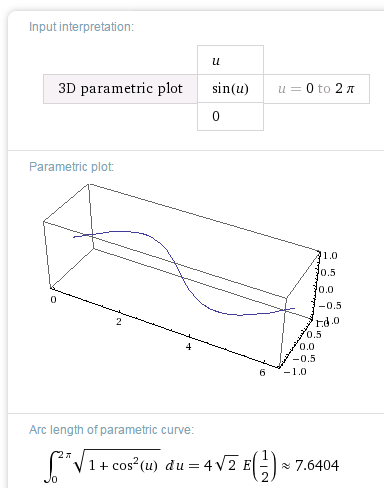Click the '0' origin label of plot
Viewport: 384px width, 488px height.
coord(53,300)
